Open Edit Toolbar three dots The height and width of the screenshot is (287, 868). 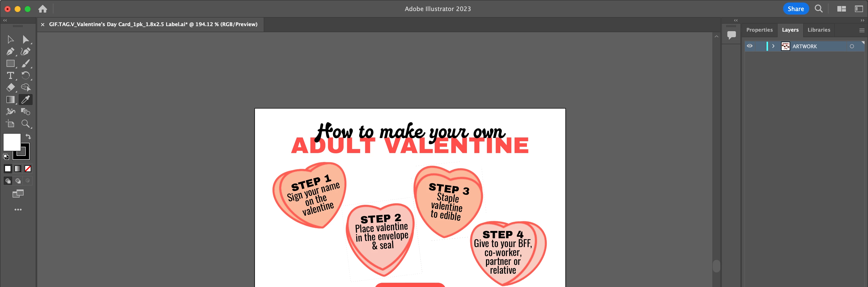pos(18,209)
